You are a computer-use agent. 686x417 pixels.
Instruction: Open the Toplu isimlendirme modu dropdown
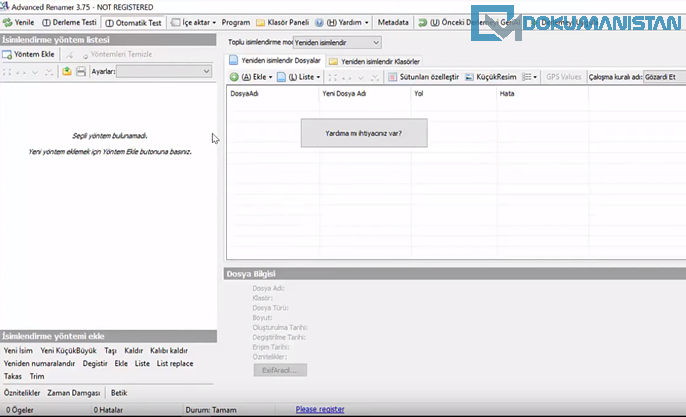tap(337, 42)
